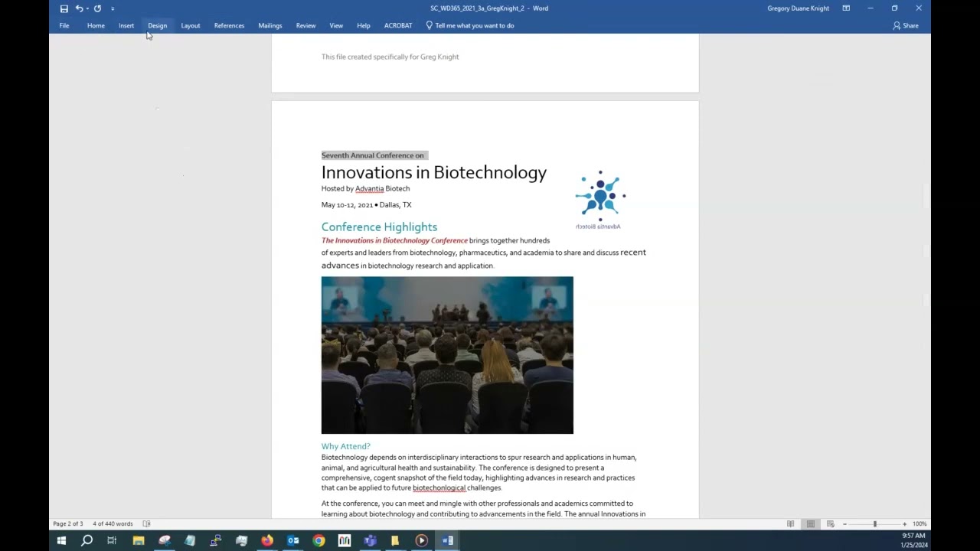980x551 pixels.
Task: Click the Task View icon
Action: tap(112, 540)
